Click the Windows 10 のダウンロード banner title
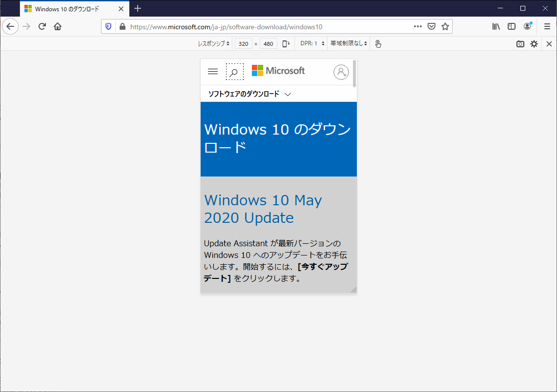557x392 pixels. [277, 138]
